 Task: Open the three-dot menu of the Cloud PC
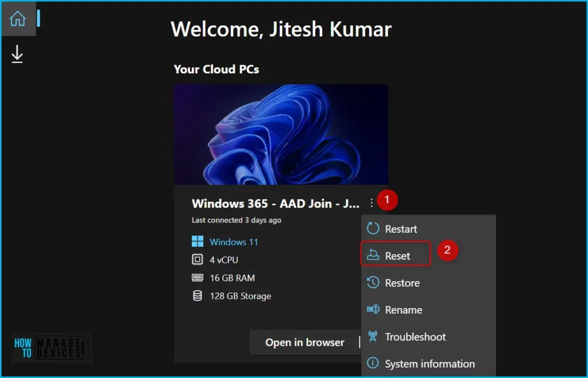pyautogui.click(x=372, y=202)
